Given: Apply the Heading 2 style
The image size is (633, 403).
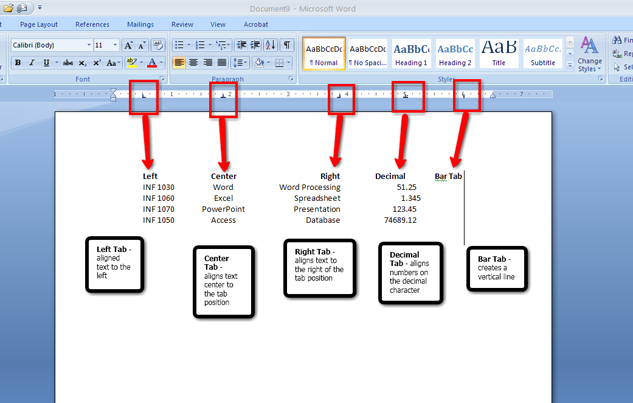Looking at the screenshot, I should [455, 54].
